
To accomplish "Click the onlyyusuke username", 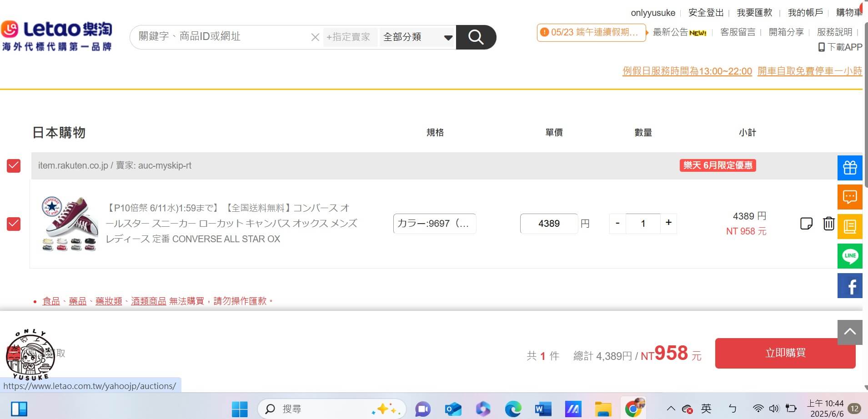I will [653, 13].
